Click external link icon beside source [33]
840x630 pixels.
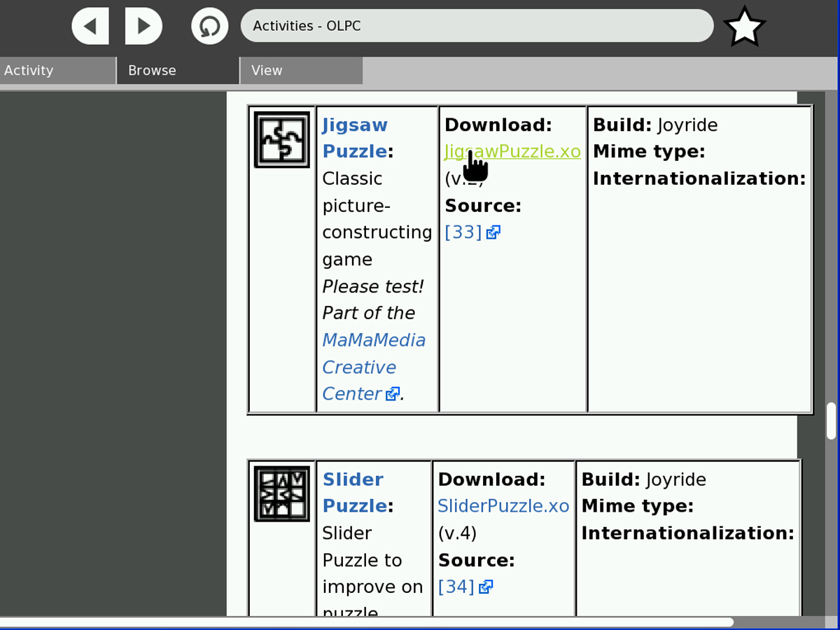point(493,232)
